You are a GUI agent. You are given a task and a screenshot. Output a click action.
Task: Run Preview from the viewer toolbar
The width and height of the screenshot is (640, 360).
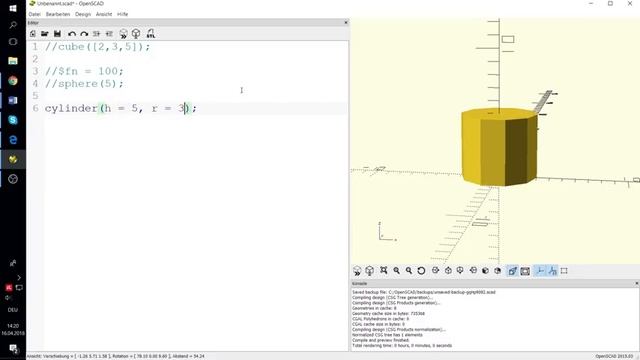click(x=357, y=271)
